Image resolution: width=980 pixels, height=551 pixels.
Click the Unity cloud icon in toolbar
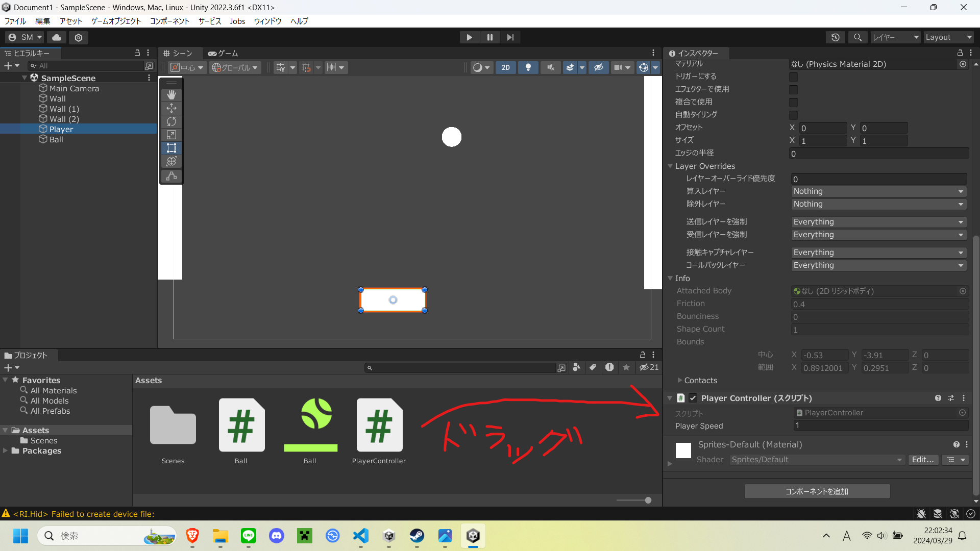(x=57, y=37)
